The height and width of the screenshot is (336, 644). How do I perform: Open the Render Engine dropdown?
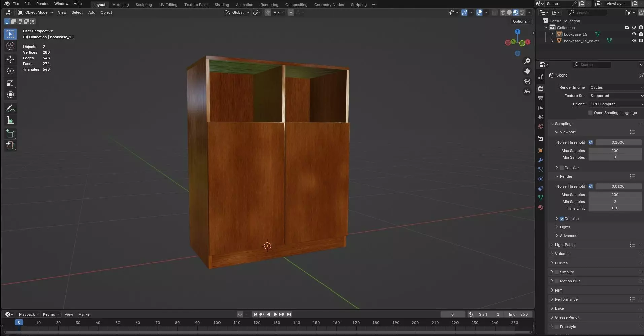point(616,87)
